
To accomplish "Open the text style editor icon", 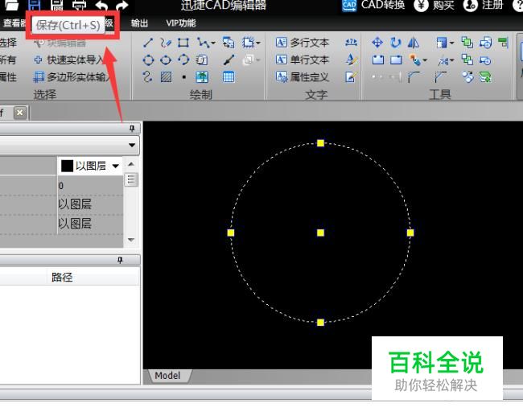I will click(352, 60).
